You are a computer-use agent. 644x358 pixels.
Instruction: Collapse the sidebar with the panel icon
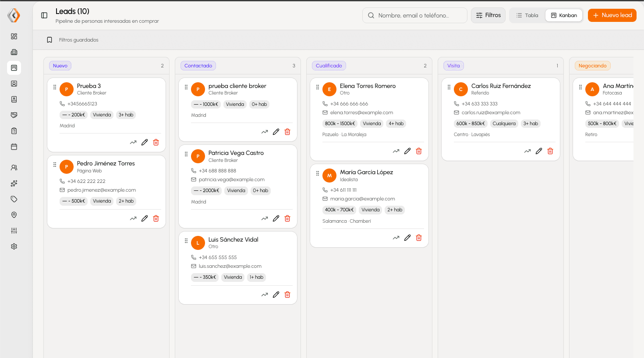point(44,15)
